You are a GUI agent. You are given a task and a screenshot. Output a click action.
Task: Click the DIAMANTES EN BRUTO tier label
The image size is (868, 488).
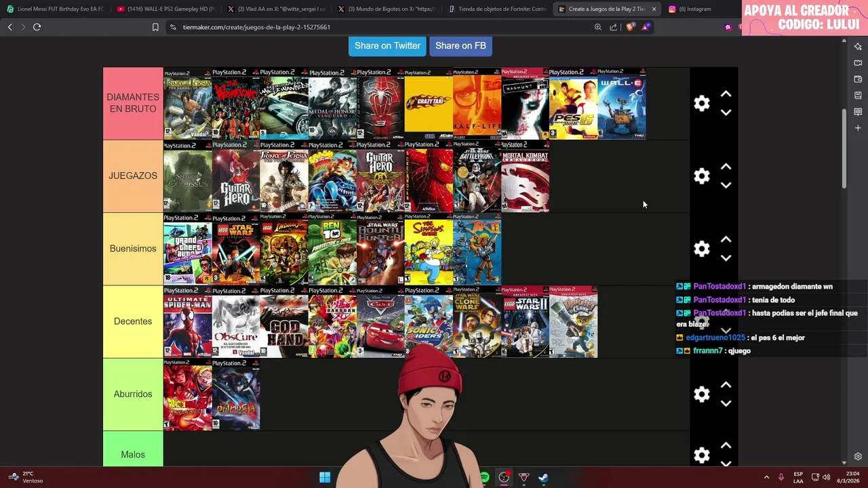click(133, 103)
